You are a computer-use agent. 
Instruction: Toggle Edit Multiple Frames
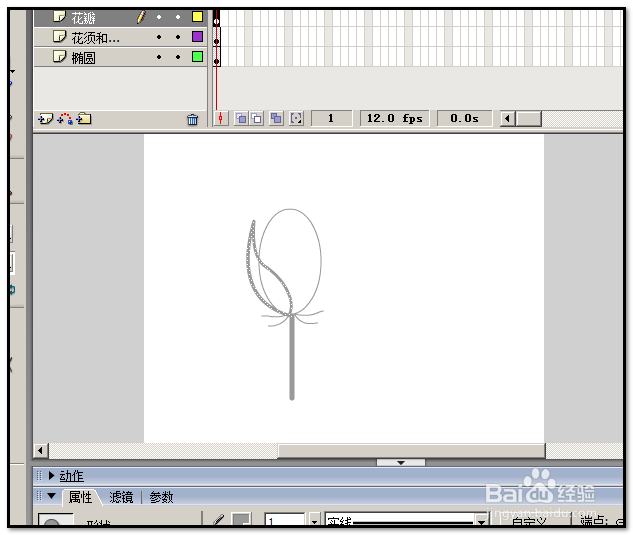click(276, 118)
